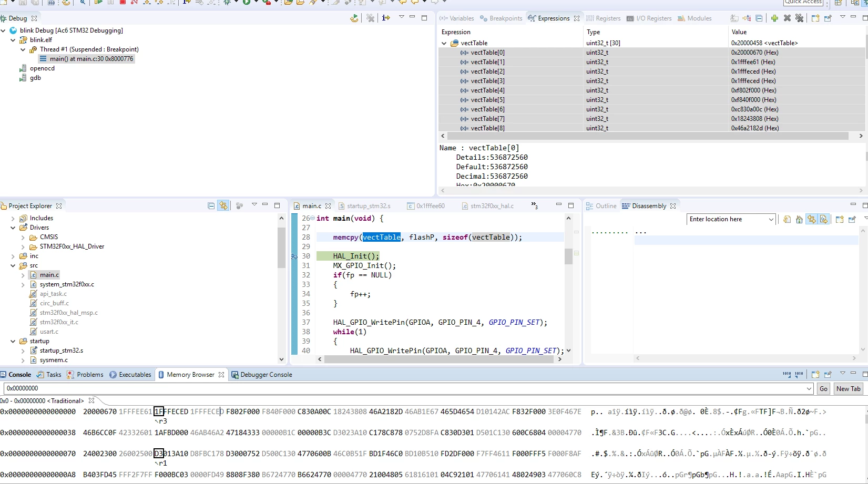Toggle Show Source in Disassembly view
This screenshot has height=484, width=868.
[824, 219]
